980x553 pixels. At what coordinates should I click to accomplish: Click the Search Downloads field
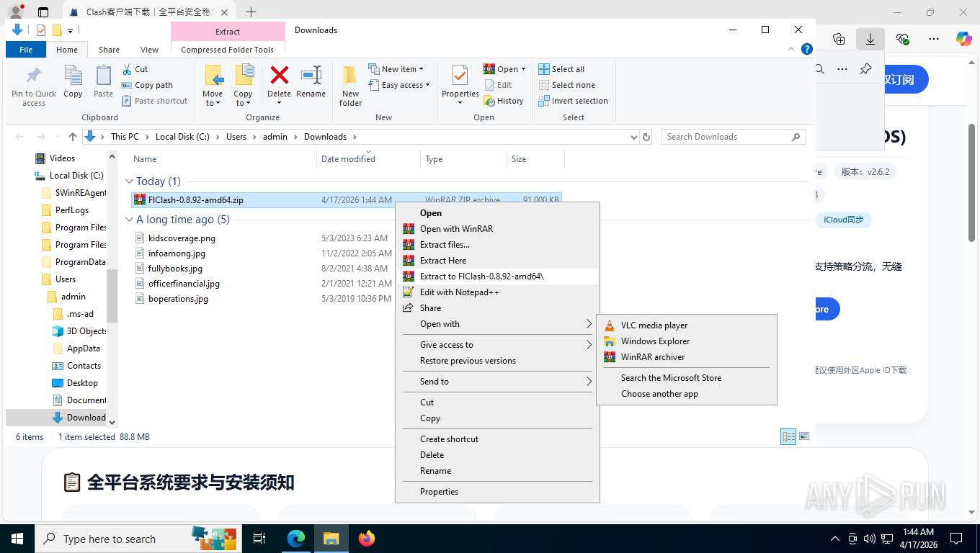pos(733,137)
